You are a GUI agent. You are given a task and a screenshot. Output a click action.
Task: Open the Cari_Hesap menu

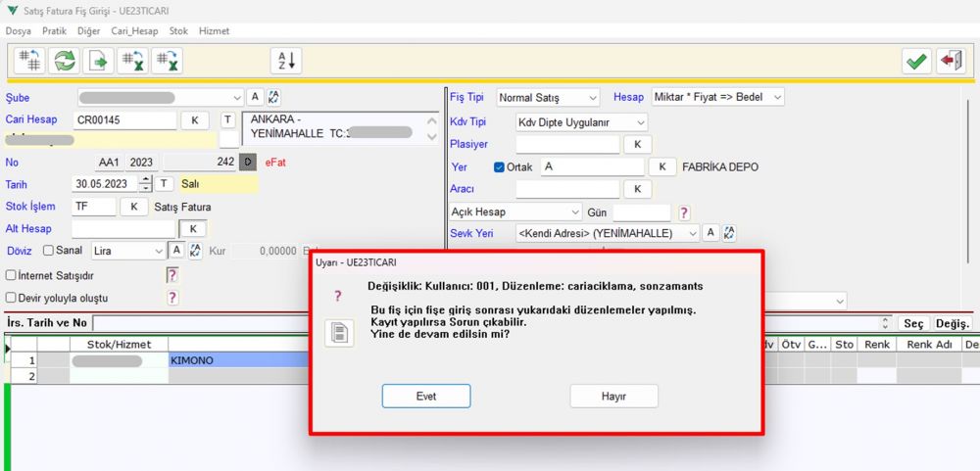(134, 30)
